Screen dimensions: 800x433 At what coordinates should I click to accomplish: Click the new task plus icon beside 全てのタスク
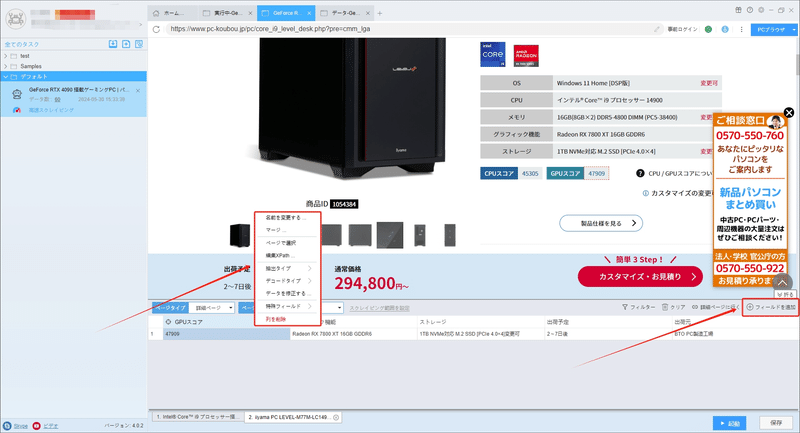(126, 44)
